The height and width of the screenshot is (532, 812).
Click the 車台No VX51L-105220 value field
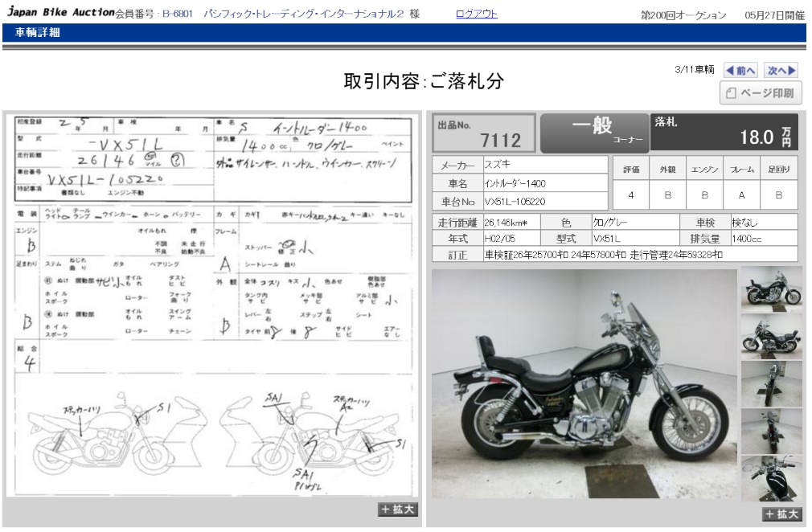[x=544, y=202]
